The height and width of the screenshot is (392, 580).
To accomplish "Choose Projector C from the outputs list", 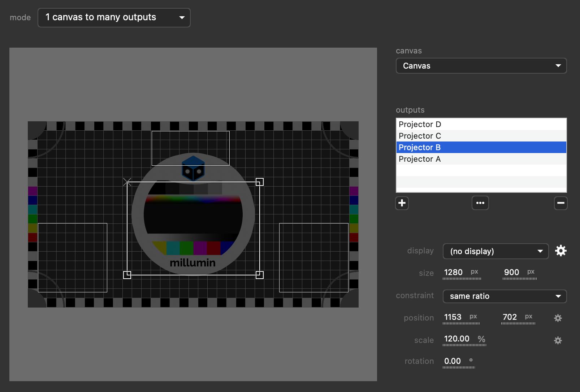I will (x=481, y=136).
